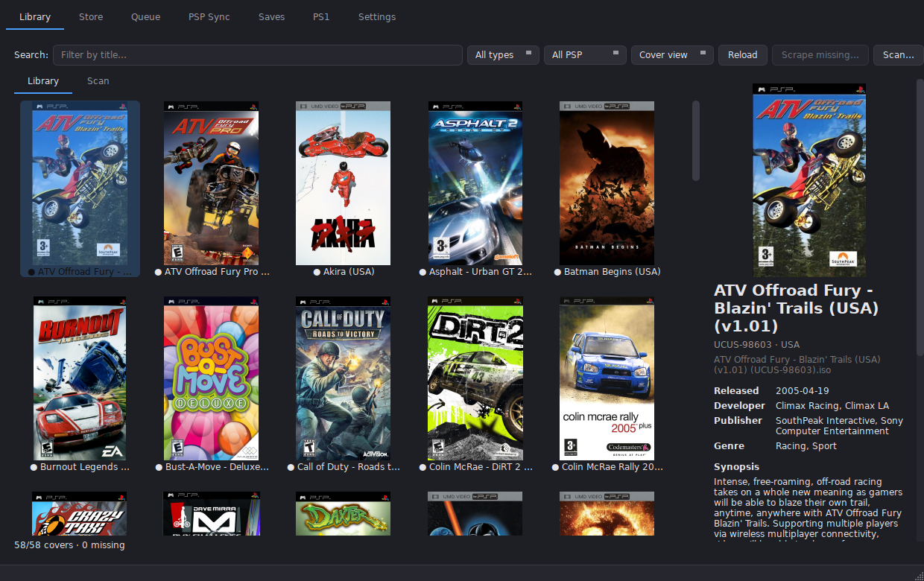Click the Scrape missing... button

[x=820, y=54]
